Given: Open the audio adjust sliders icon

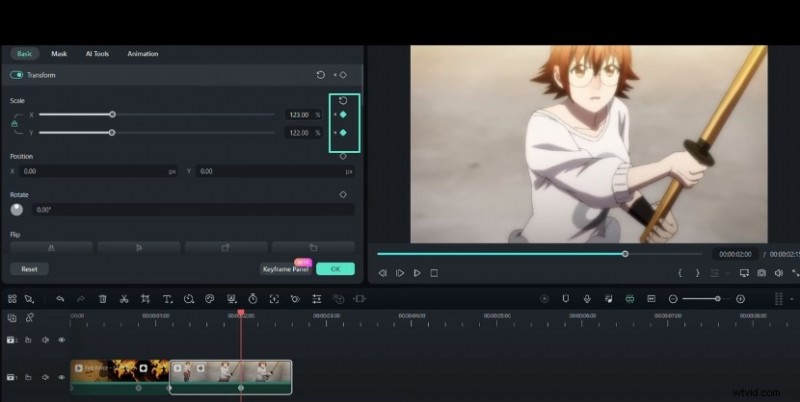Looking at the screenshot, I should pos(317,299).
